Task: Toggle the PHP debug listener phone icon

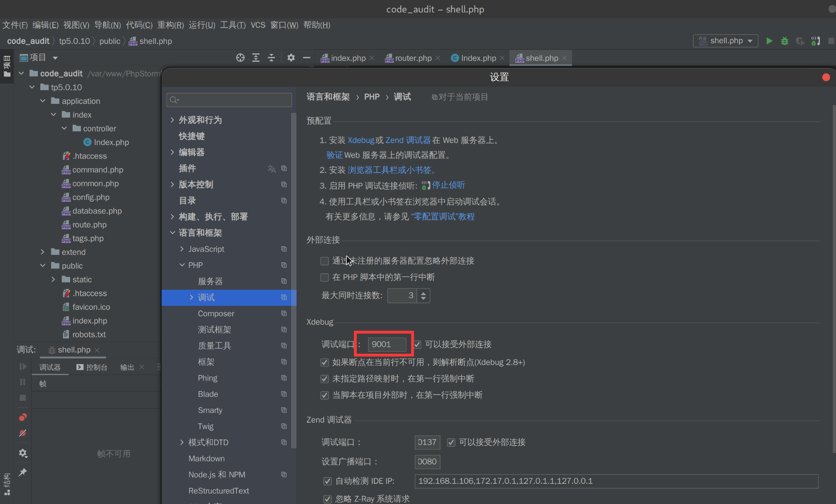Action: (x=815, y=41)
